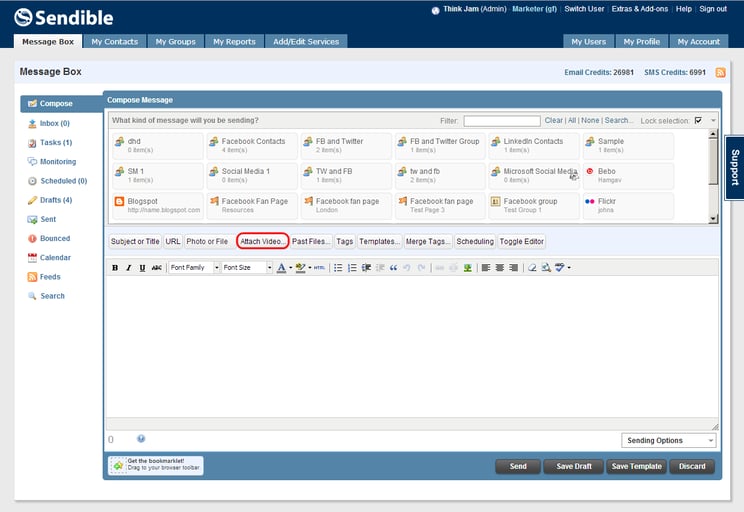
Task: Click the Save Draft button
Action: tap(574, 466)
